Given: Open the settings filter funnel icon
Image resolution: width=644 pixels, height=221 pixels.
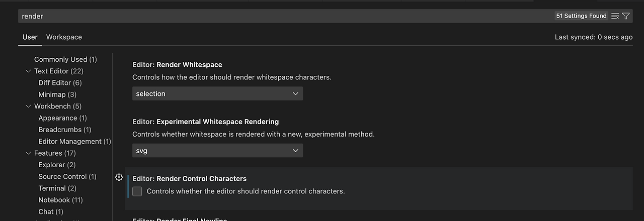Looking at the screenshot, I should point(626,16).
